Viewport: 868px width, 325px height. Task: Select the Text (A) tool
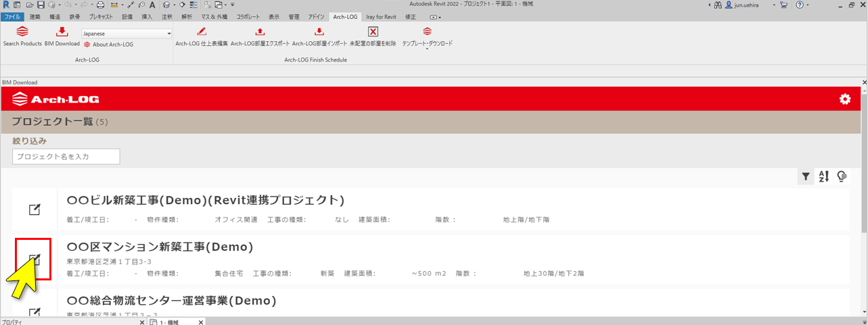[x=152, y=5]
